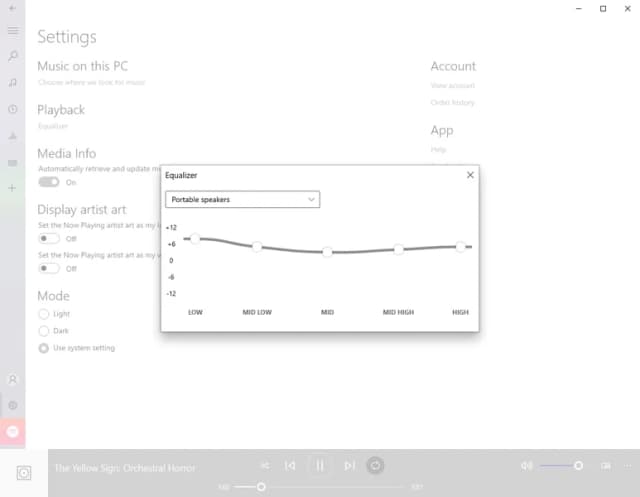Viewport: 640px width, 497px height.
Task: Open more options ellipsis in player bar
Action: [628, 466]
